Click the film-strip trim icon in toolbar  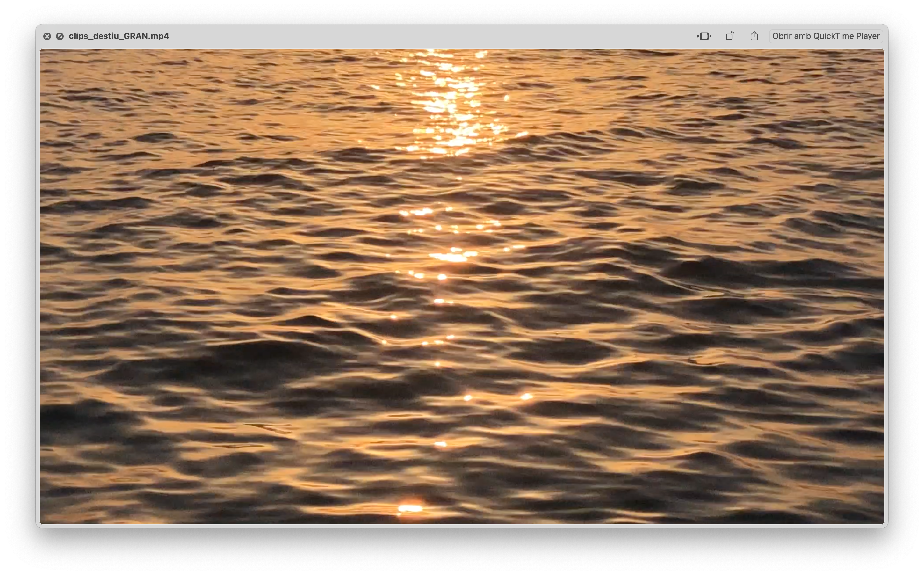[704, 36]
